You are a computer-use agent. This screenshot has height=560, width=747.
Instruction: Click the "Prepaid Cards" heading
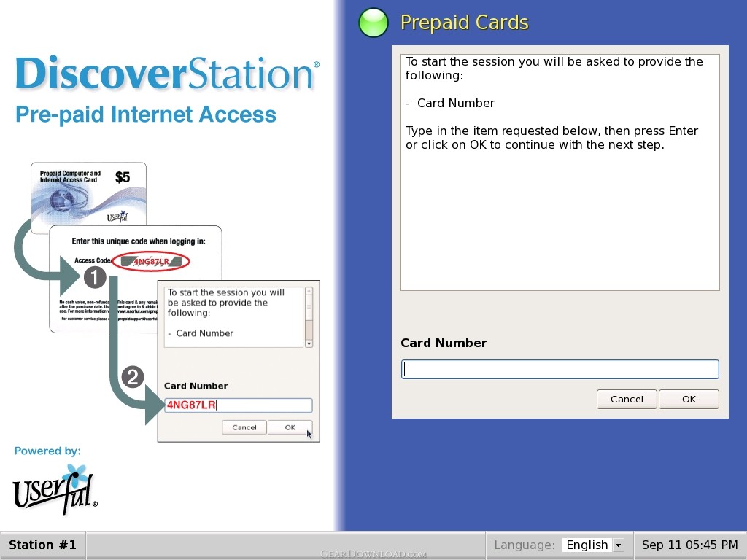[x=465, y=23]
